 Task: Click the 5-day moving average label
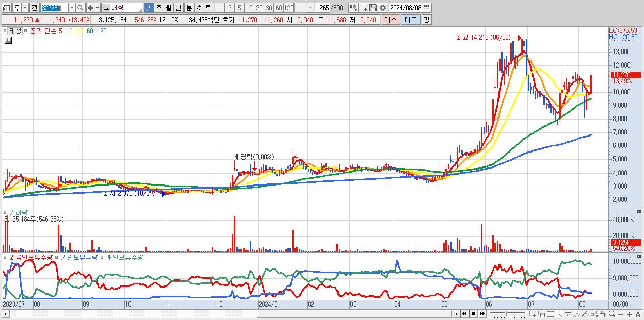click(61, 31)
